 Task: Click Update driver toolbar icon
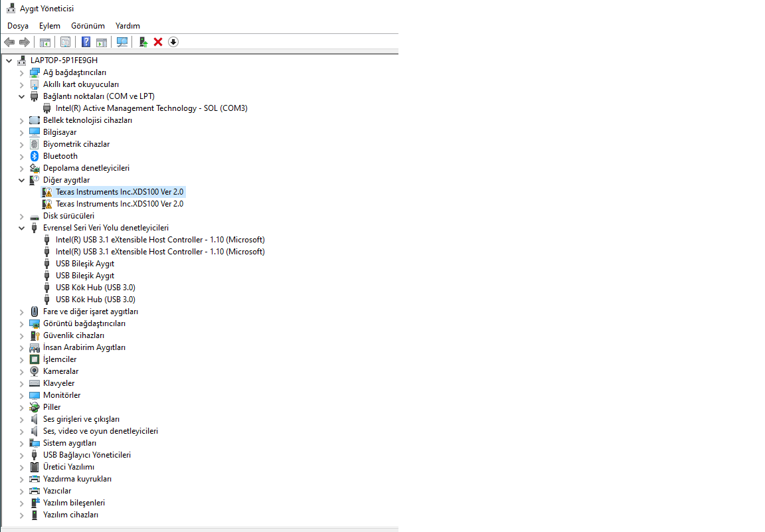coord(143,42)
